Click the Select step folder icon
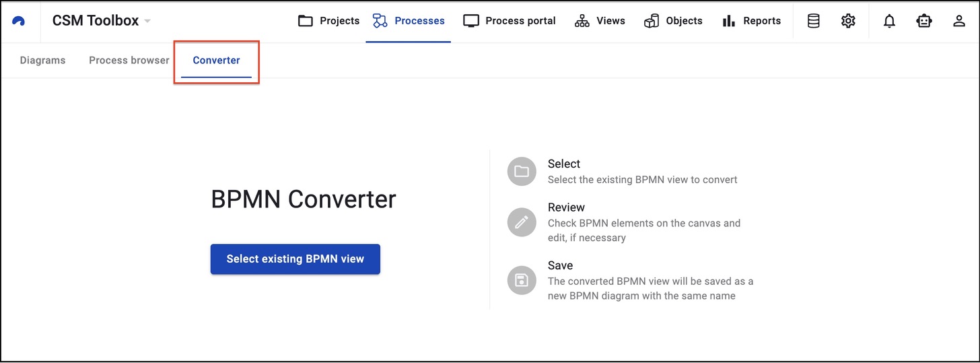 pyautogui.click(x=522, y=171)
